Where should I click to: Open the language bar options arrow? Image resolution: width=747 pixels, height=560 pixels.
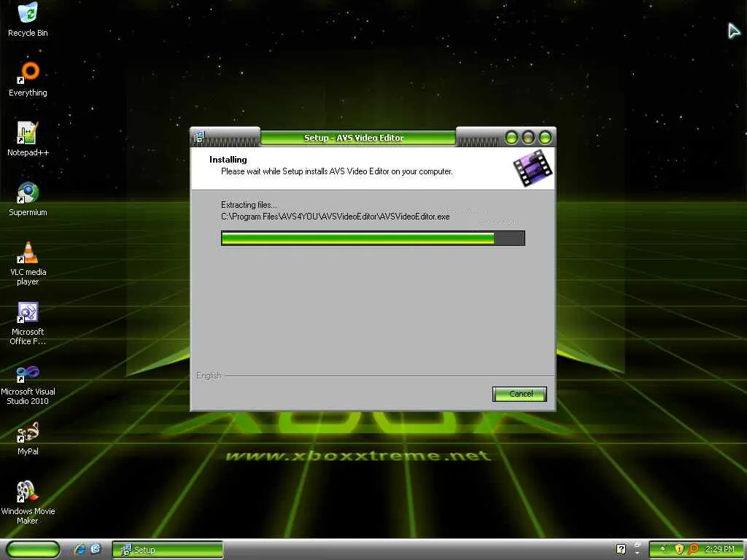click(638, 553)
